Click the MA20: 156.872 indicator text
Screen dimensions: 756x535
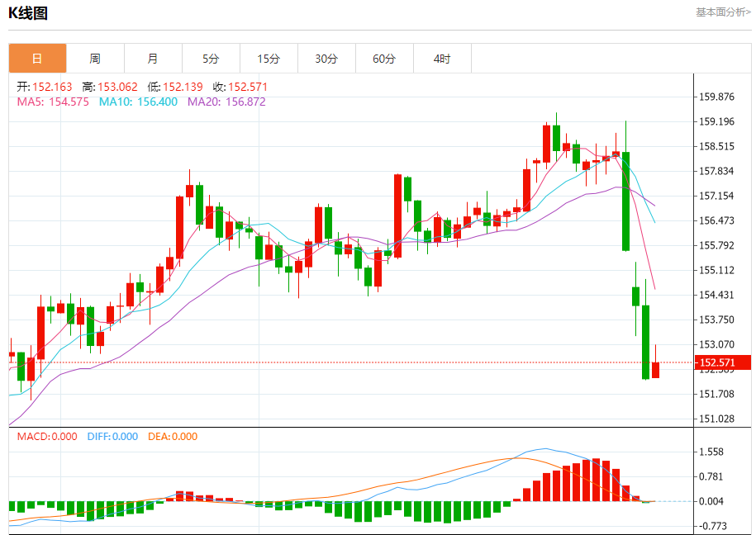pyautogui.click(x=226, y=102)
